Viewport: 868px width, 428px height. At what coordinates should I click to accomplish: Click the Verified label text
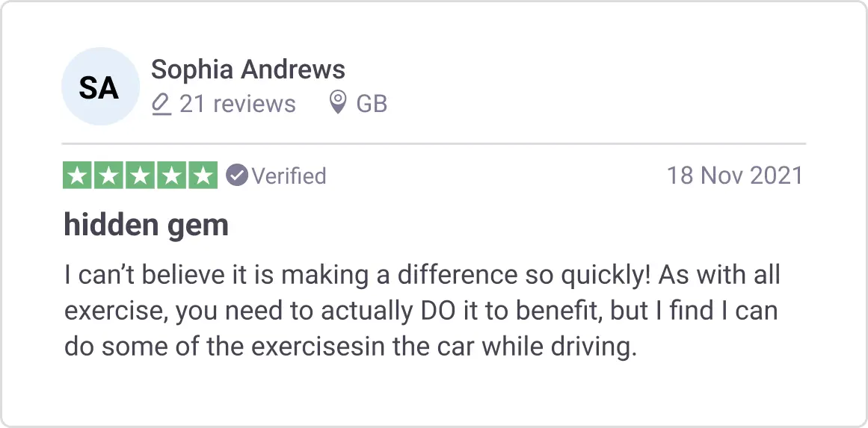click(289, 176)
